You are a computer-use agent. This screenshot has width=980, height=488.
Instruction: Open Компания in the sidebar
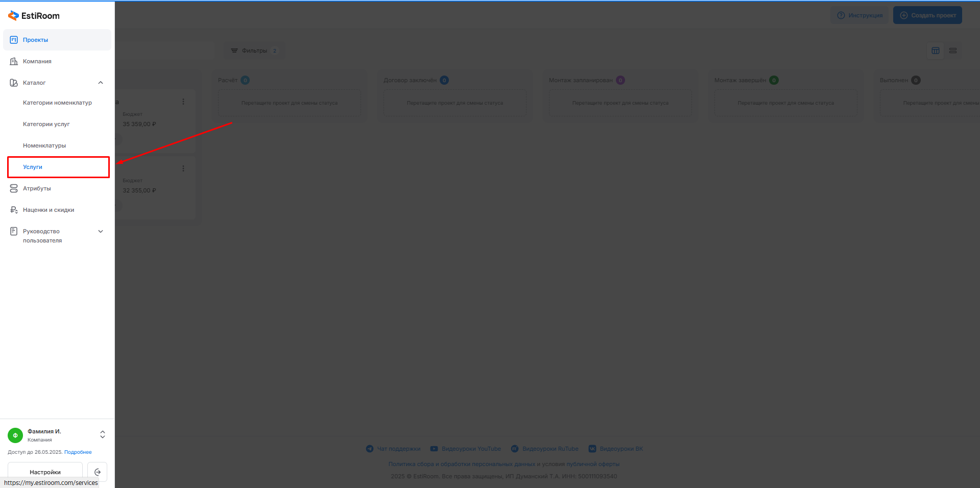37,61
